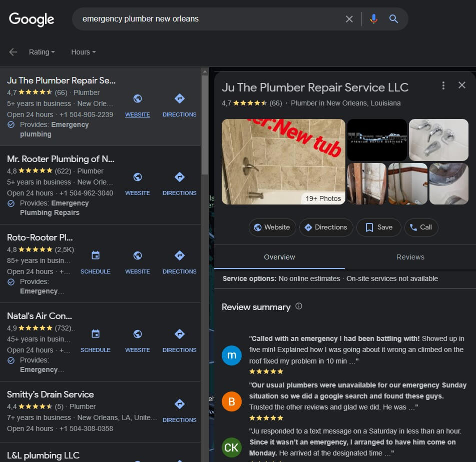Expand the Rating filter dropdown
Screen dimensions: 476x462
pos(42,52)
